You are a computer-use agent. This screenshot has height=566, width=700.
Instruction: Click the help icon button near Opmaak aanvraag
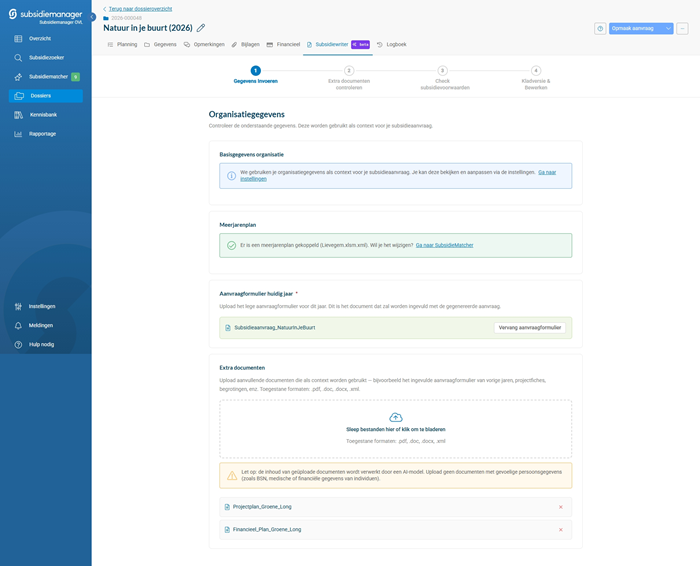(x=600, y=29)
